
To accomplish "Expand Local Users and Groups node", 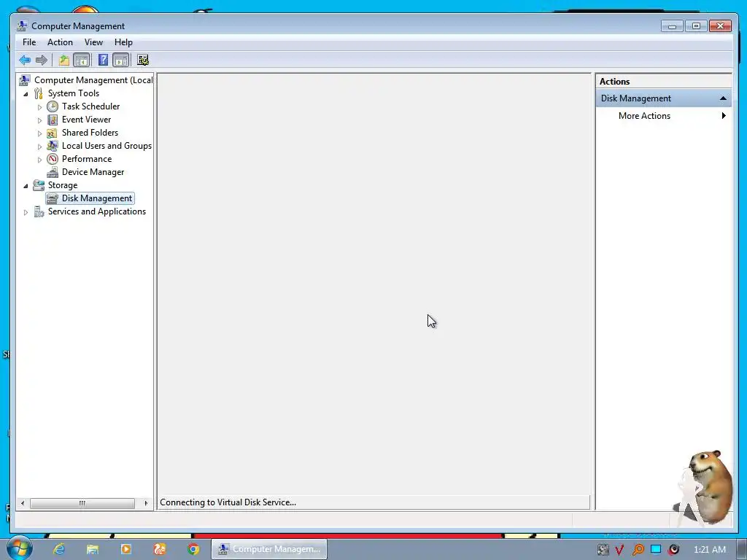I will click(x=39, y=147).
